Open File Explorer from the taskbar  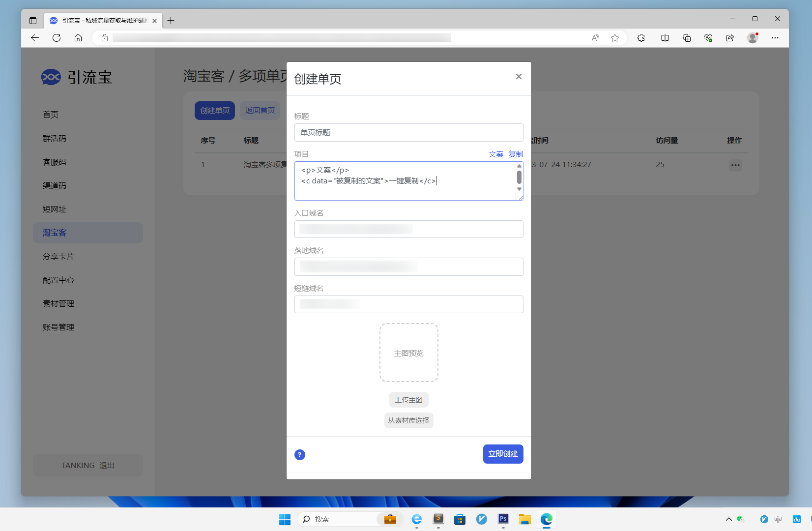(x=525, y=519)
